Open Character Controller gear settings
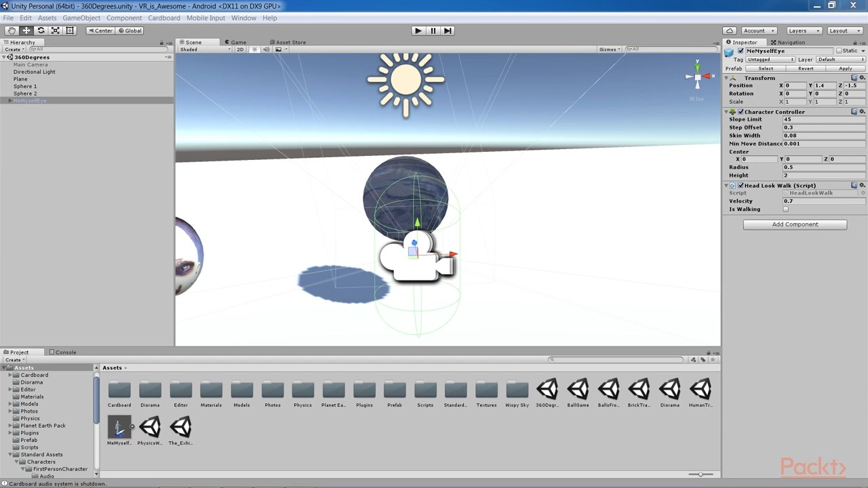The height and width of the screenshot is (488, 868). pyautogui.click(x=862, y=112)
